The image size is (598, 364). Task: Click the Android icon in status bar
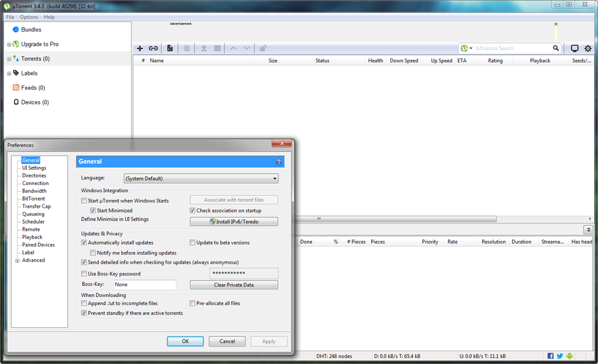[569, 356]
